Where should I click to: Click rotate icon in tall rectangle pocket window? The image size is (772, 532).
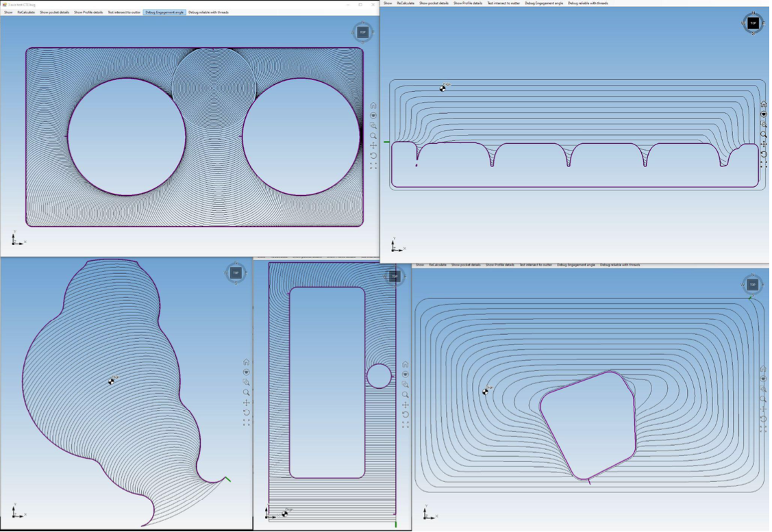tap(405, 414)
